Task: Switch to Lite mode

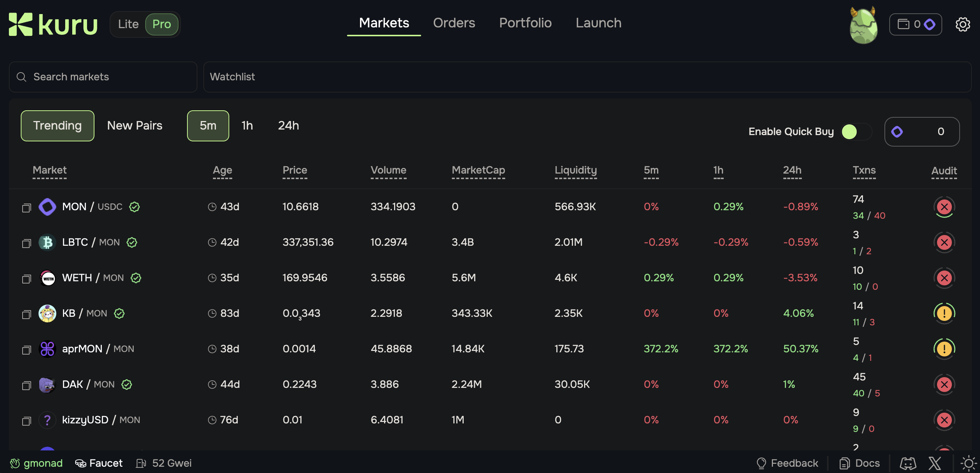Action: click(128, 24)
